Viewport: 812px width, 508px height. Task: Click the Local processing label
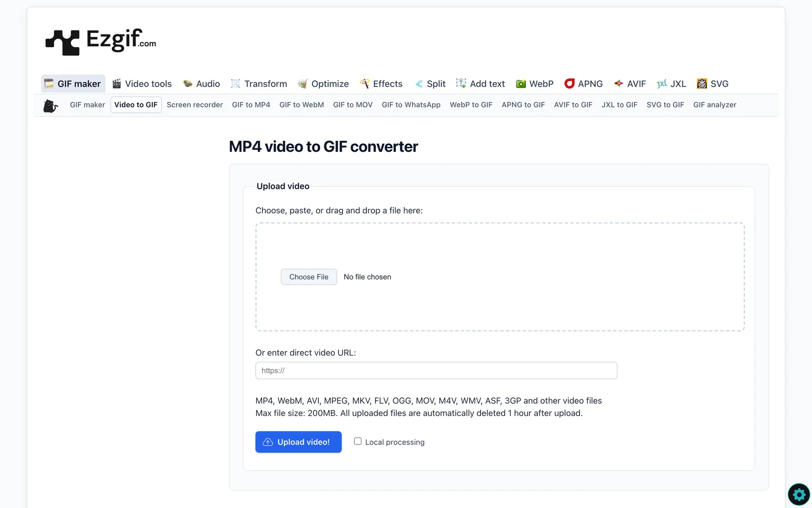pyautogui.click(x=395, y=442)
